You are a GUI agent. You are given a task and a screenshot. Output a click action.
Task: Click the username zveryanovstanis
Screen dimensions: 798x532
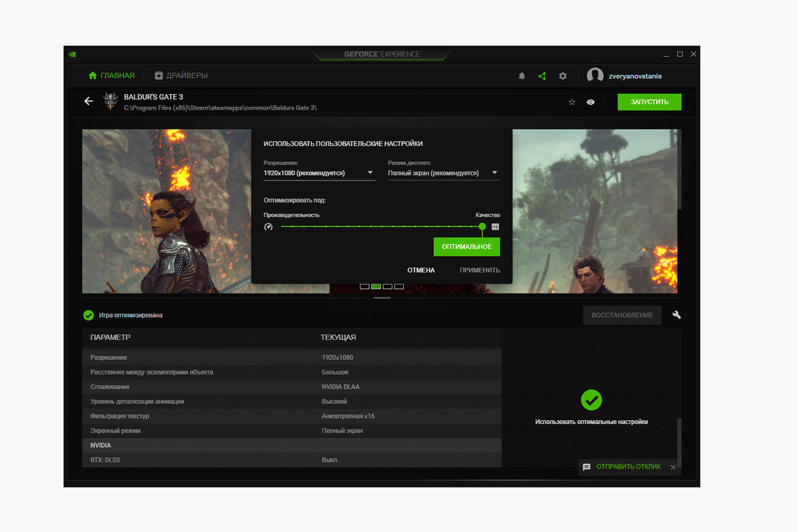click(x=635, y=76)
